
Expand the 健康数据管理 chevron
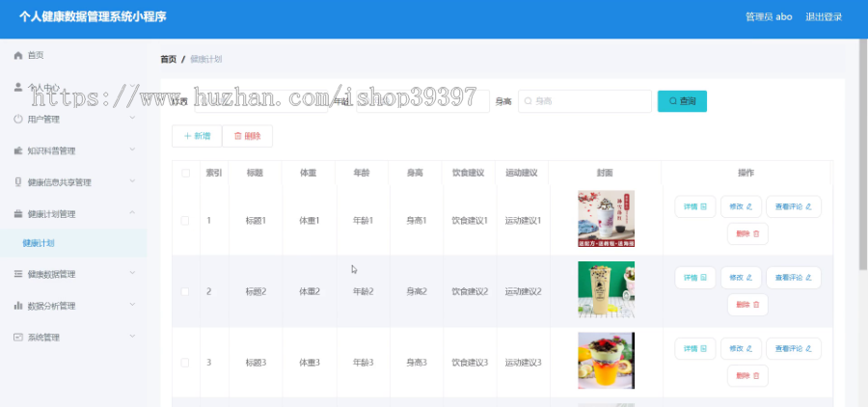point(132,272)
